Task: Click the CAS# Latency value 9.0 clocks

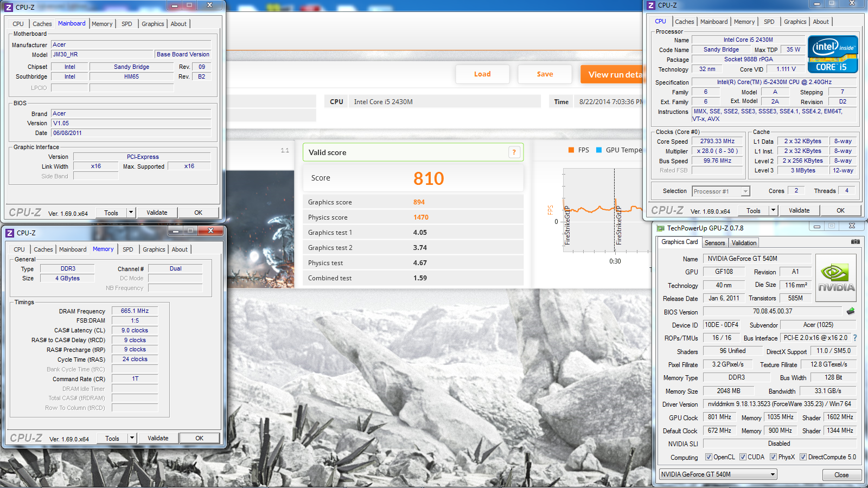Action: tap(135, 330)
